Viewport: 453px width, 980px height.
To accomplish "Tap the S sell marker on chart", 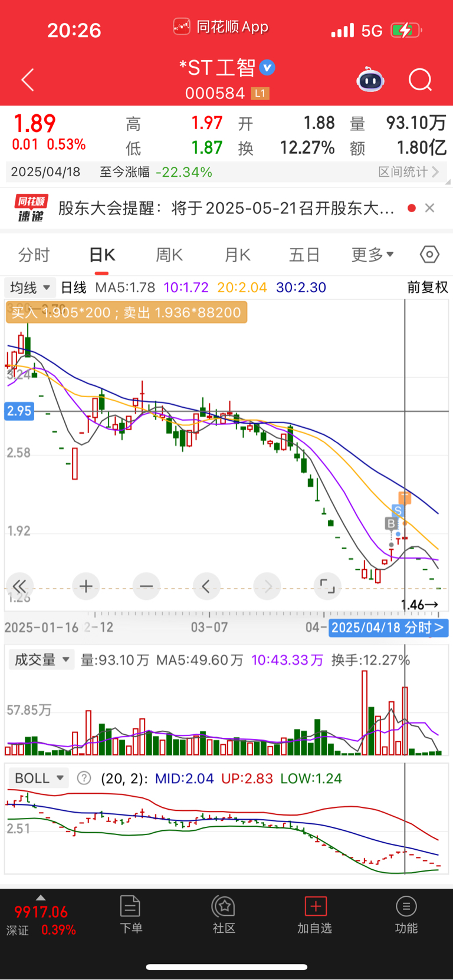I will tap(398, 511).
